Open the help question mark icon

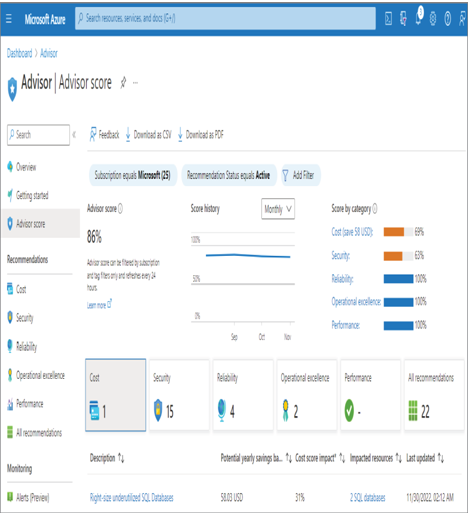(448, 19)
